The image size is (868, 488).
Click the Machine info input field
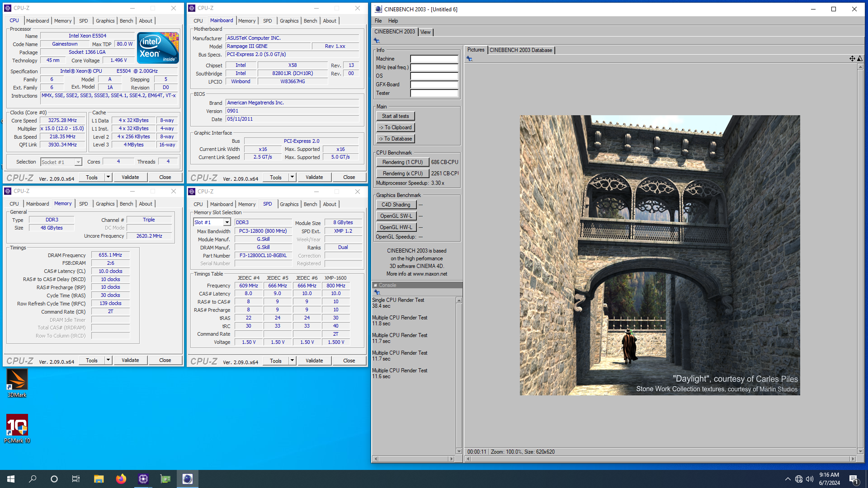pos(434,59)
